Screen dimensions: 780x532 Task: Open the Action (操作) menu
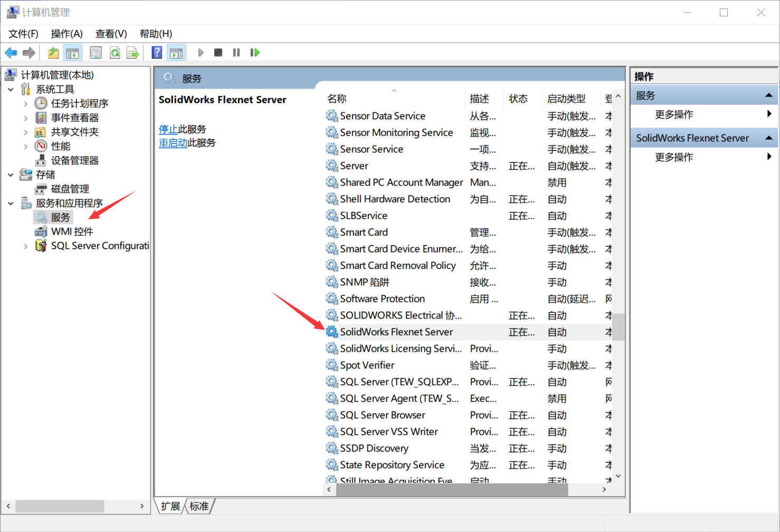coord(66,34)
